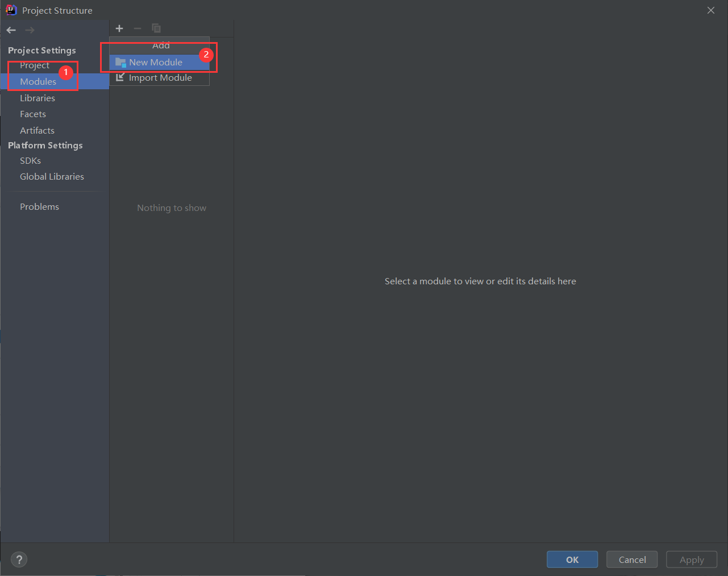
Task: Open help via question mark icon
Action: pyautogui.click(x=19, y=560)
